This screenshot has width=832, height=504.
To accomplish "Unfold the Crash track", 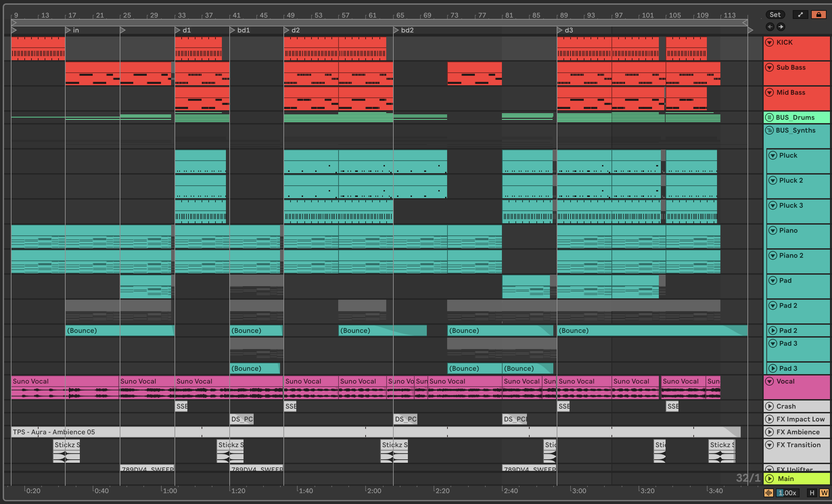I will pos(769,406).
